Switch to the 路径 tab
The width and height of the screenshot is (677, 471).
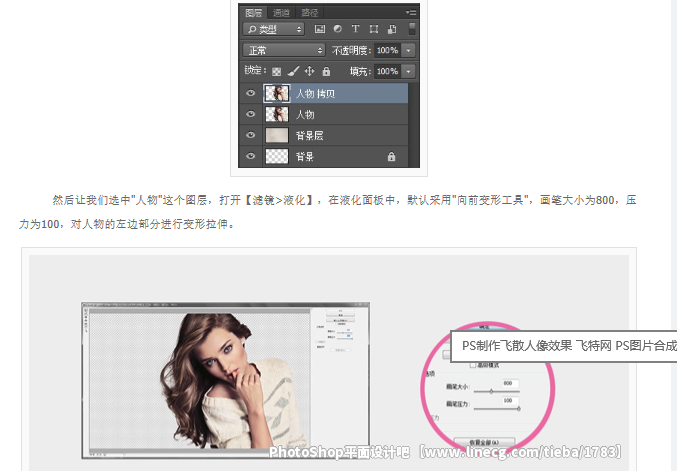point(309,12)
